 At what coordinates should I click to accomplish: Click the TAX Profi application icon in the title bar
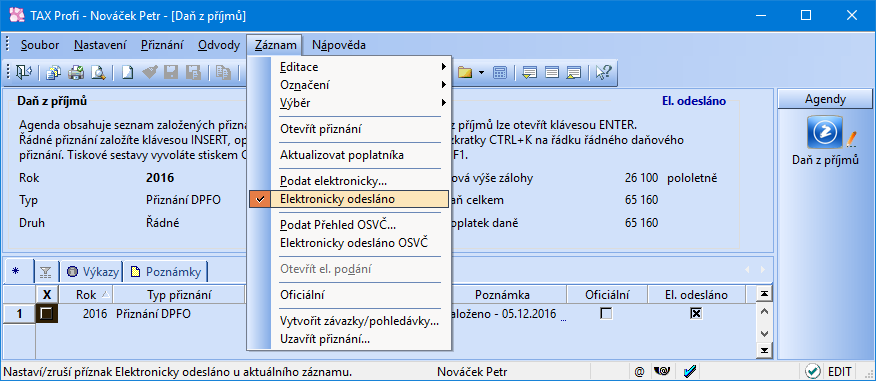pos(16,16)
